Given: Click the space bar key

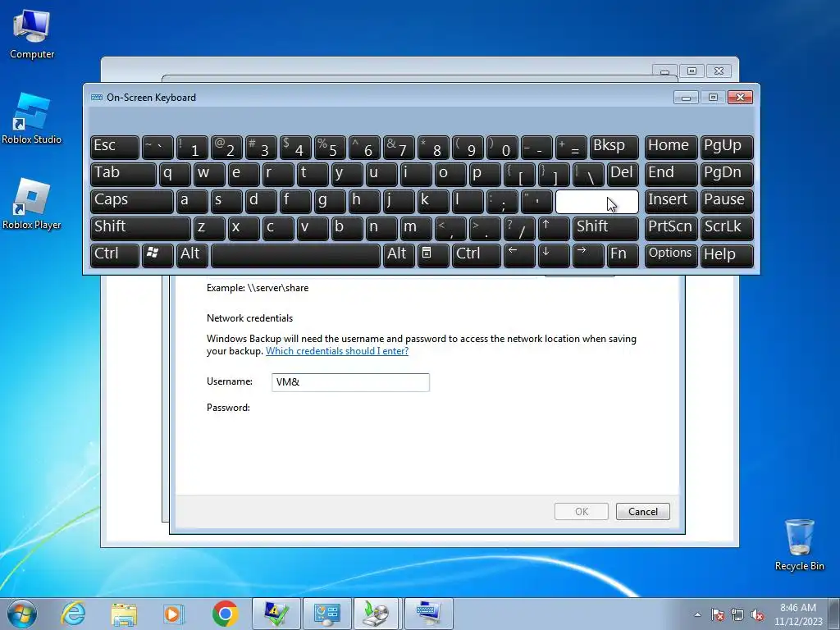Looking at the screenshot, I should tap(295, 255).
